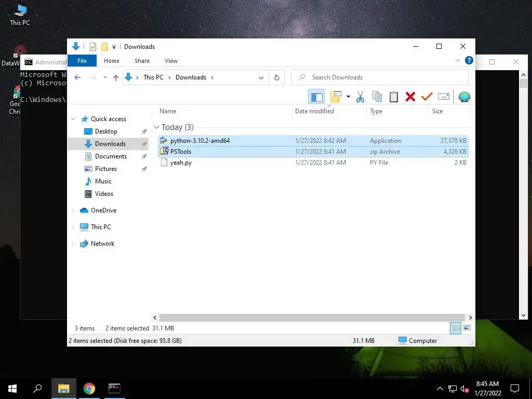Click the horizontal scrollbar right arrow
This screenshot has width=532, height=399.
click(470, 317)
